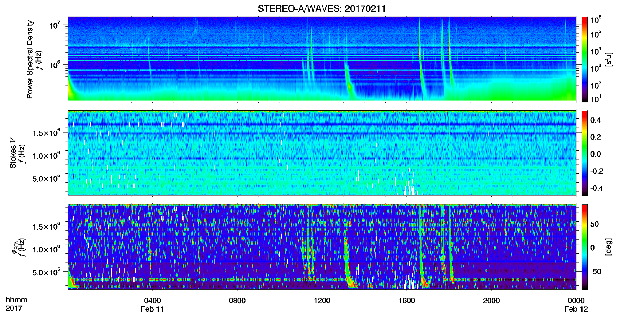The height and width of the screenshot is (332, 644).
Task: Click the Feb 11 date label
Action: coord(152,309)
